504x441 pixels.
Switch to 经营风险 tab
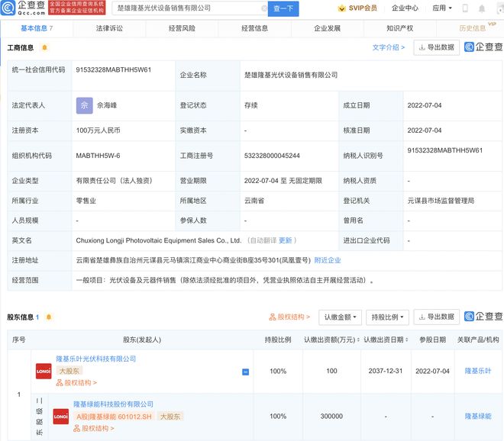coord(182,28)
